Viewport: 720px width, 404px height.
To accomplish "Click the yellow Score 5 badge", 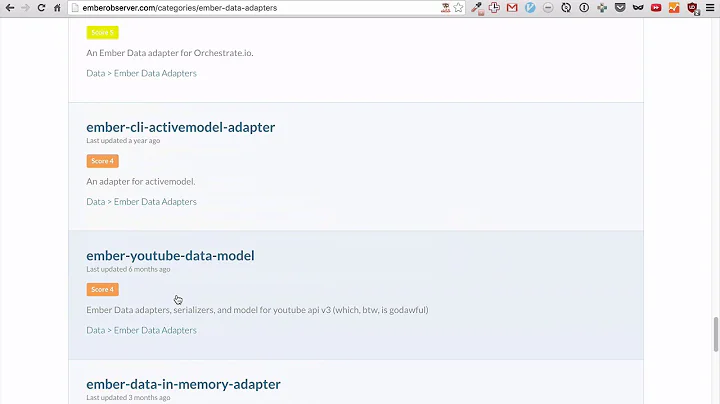I will tap(102, 33).
